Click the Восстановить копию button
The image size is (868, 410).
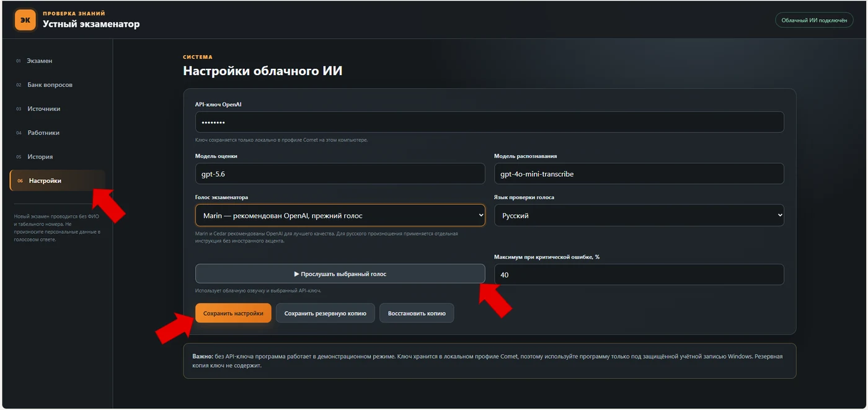pyautogui.click(x=417, y=313)
